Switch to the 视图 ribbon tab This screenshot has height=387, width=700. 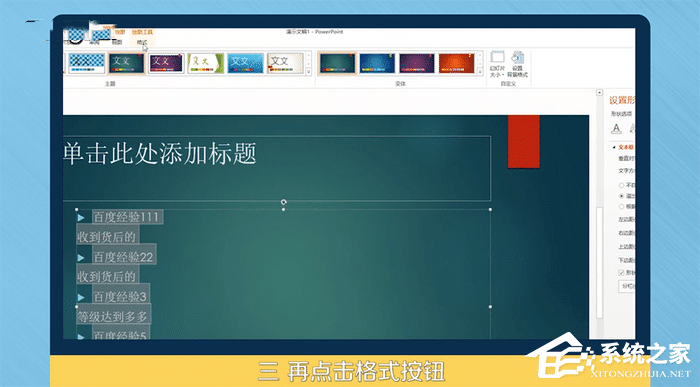(117, 42)
